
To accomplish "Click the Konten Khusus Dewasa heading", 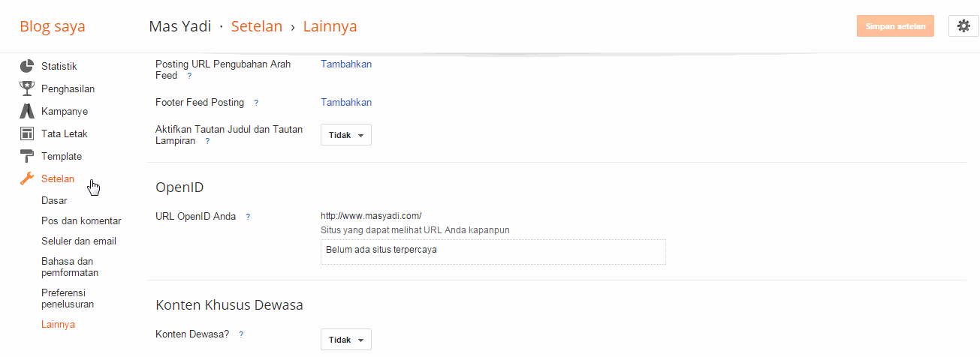I will (x=229, y=305).
